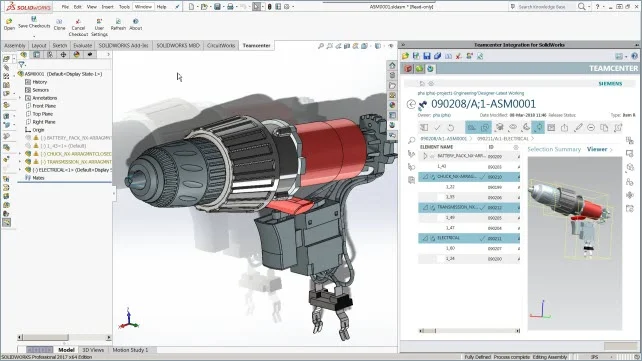Click horizontal scrollbar under element table
The width and height of the screenshot is (642, 361).
(x=469, y=331)
